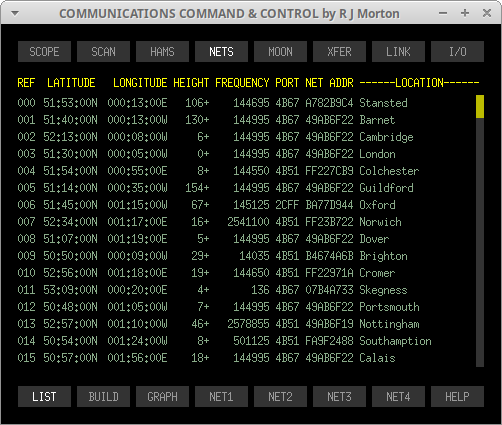The height and width of the screenshot is (425, 502).
Task: Select the NET1 button
Action: point(221,397)
